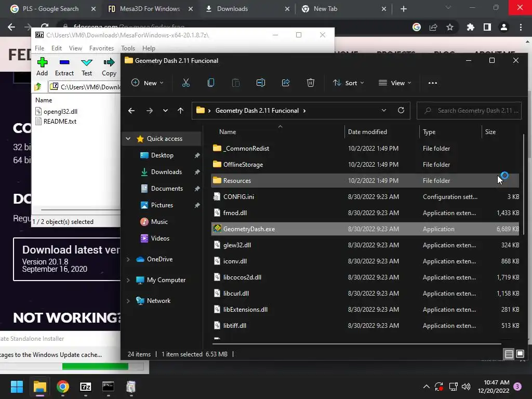532x399 pixels.
Task: Open the Sort dropdown in Explorer
Action: tap(349, 83)
